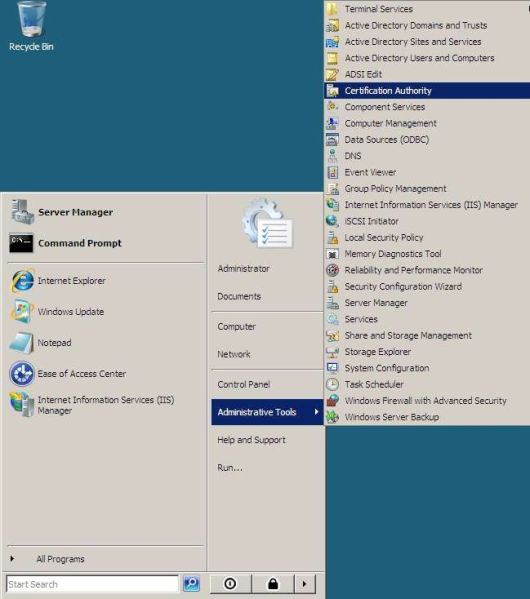The width and height of the screenshot is (530, 599).
Task: Lock the computer with the lock button
Action: click(x=273, y=584)
